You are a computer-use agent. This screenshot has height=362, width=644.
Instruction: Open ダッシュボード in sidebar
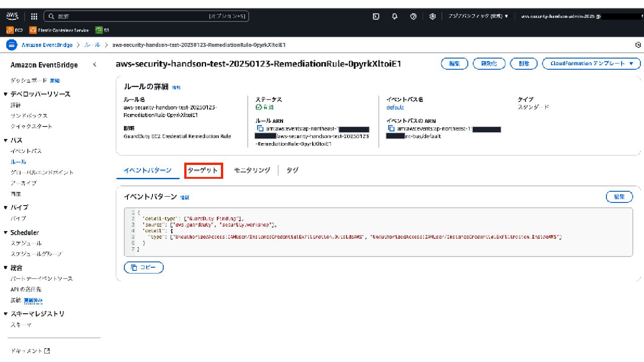tap(29, 80)
